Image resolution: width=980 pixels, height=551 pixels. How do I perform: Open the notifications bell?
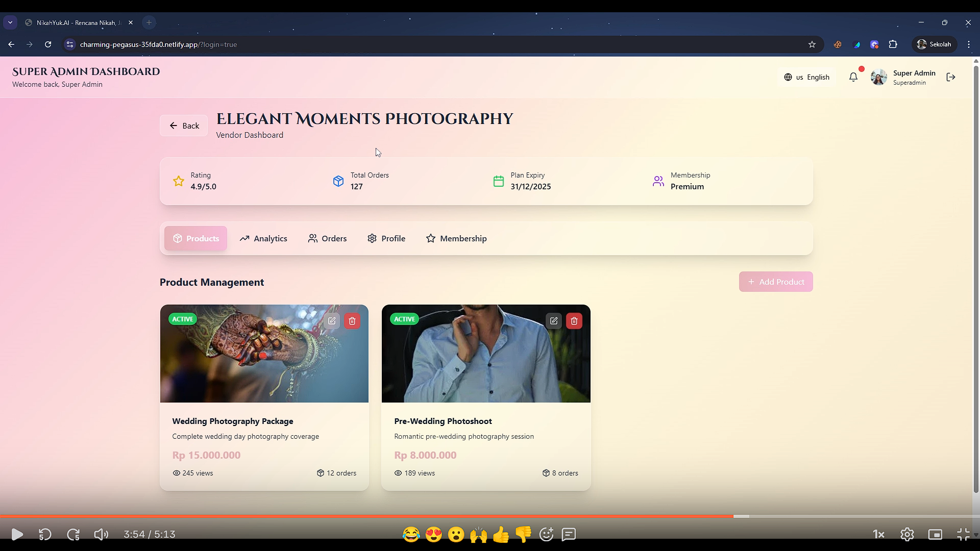click(x=853, y=77)
